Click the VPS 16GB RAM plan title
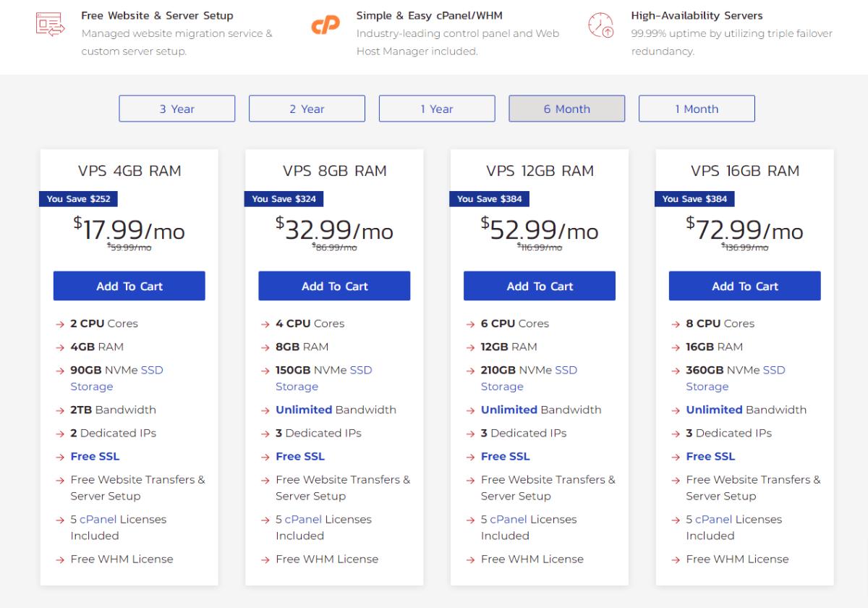The width and height of the screenshot is (868, 608). click(745, 171)
